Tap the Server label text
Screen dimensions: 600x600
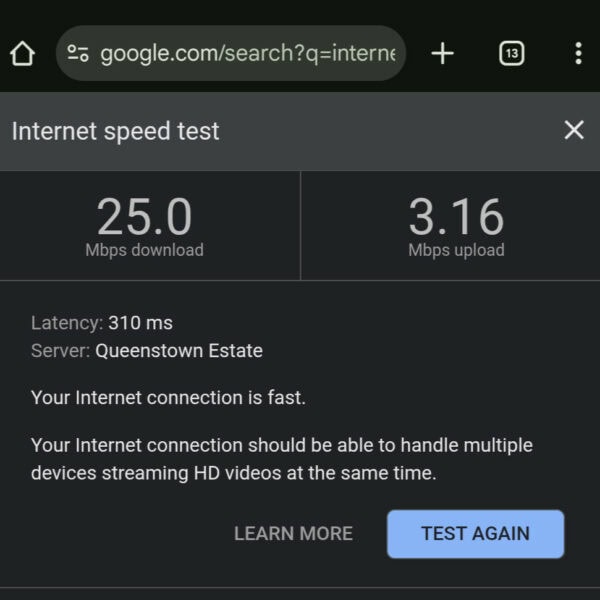click(60, 351)
